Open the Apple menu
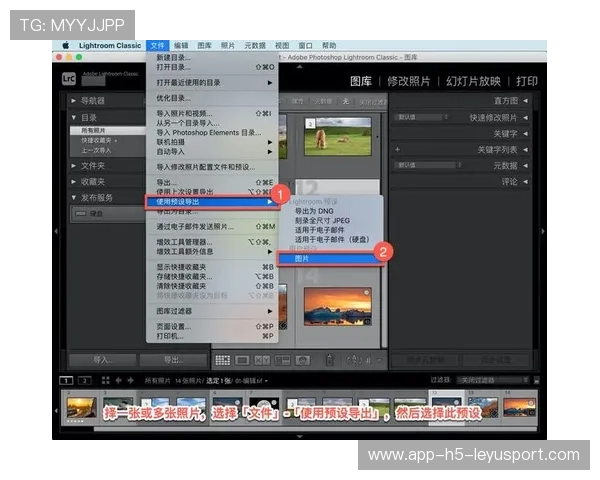The image size is (600, 480). [66, 46]
